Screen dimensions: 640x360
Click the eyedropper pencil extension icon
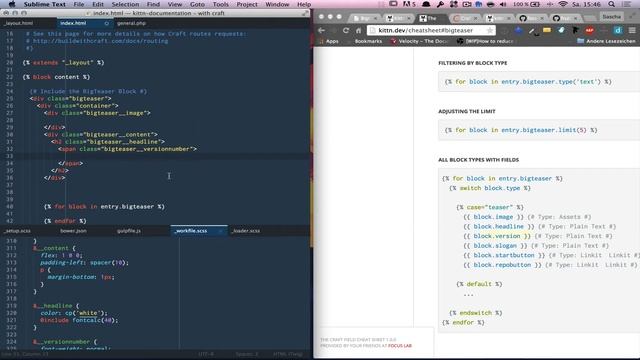tap(532, 31)
